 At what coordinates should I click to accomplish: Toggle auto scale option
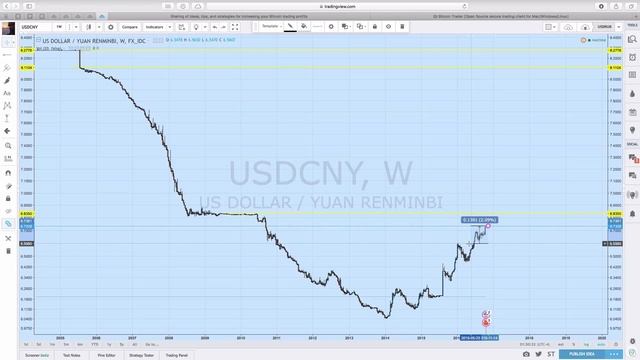point(601,344)
